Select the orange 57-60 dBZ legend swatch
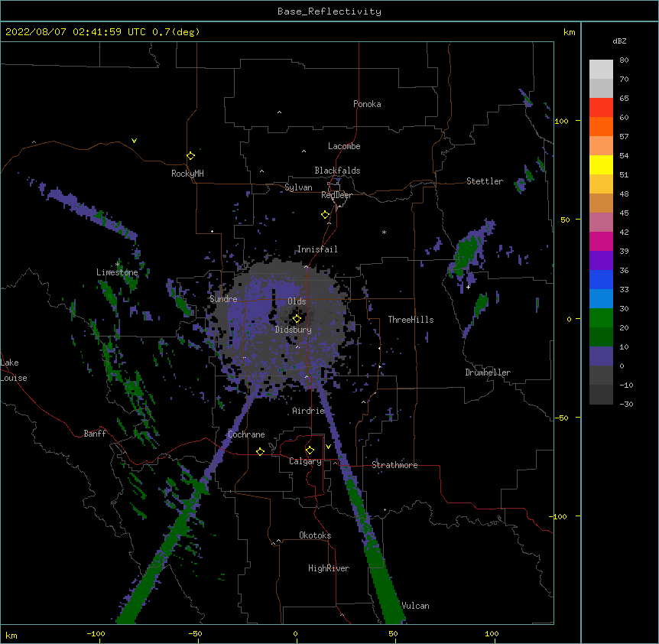Screen dimensions: 659x644 pos(601,126)
